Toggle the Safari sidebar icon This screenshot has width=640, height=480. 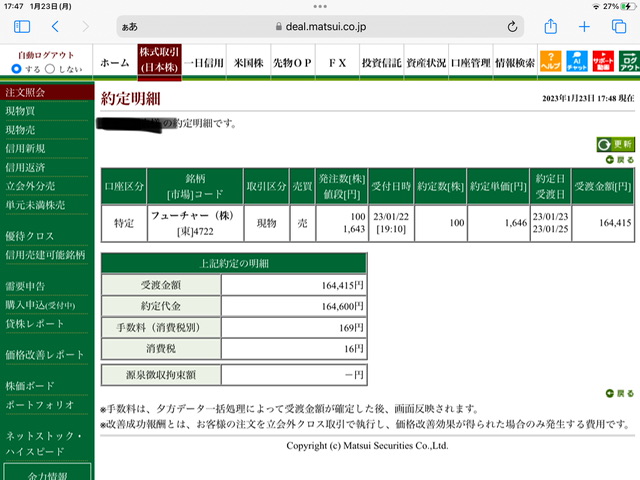pyautogui.click(x=22, y=27)
